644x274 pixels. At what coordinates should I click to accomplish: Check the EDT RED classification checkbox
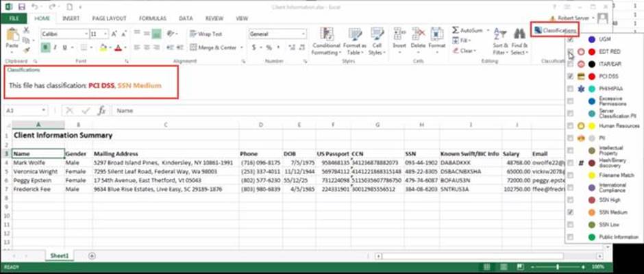tap(571, 51)
